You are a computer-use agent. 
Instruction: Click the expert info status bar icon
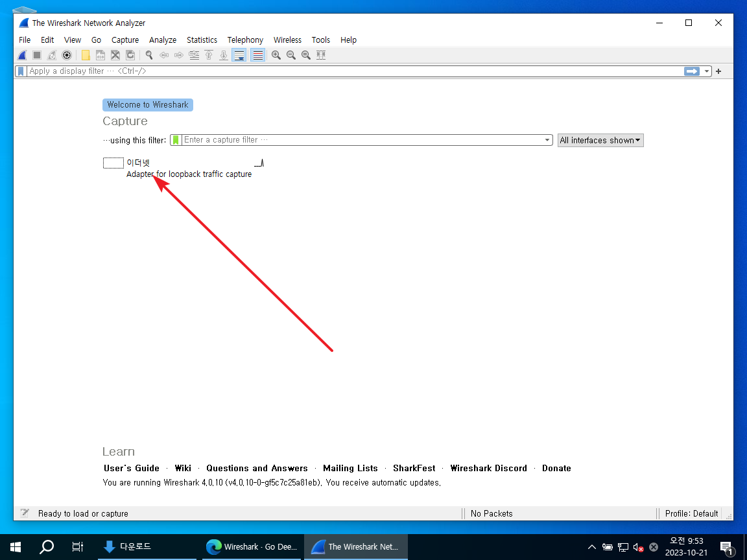pos(24,513)
